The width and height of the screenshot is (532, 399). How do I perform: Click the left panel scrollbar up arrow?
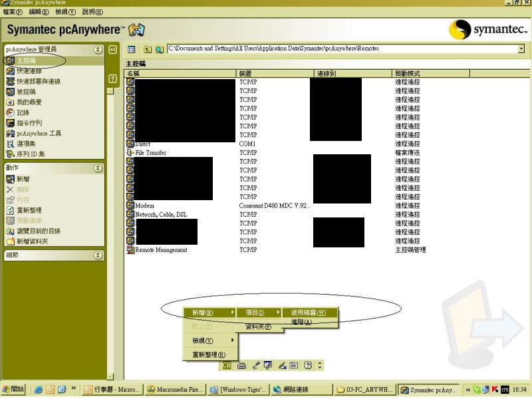coord(110,91)
